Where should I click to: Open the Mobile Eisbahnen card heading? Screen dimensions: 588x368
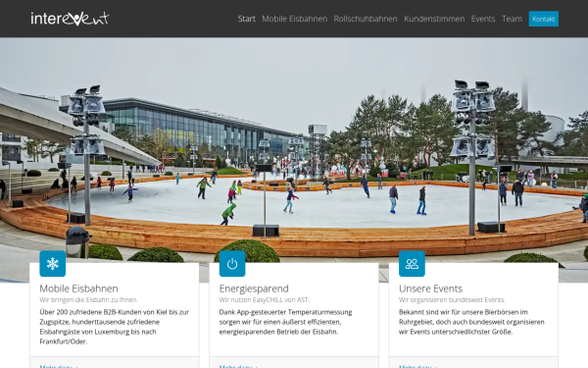(78, 289)
